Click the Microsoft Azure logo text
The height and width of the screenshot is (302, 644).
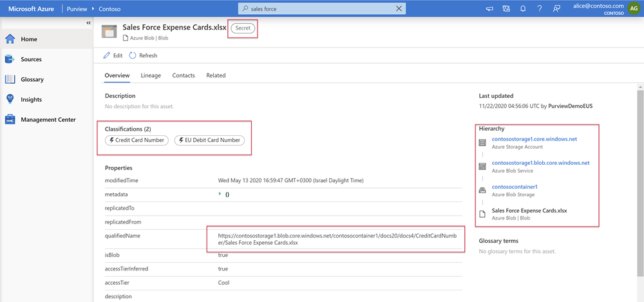pos(31,8)
